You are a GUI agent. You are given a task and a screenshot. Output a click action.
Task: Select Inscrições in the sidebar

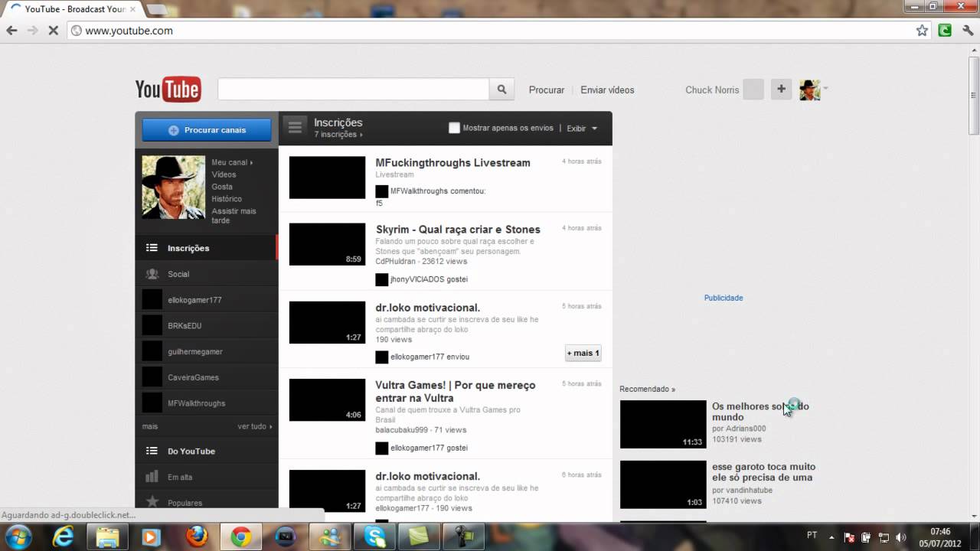tap(207, 248)
